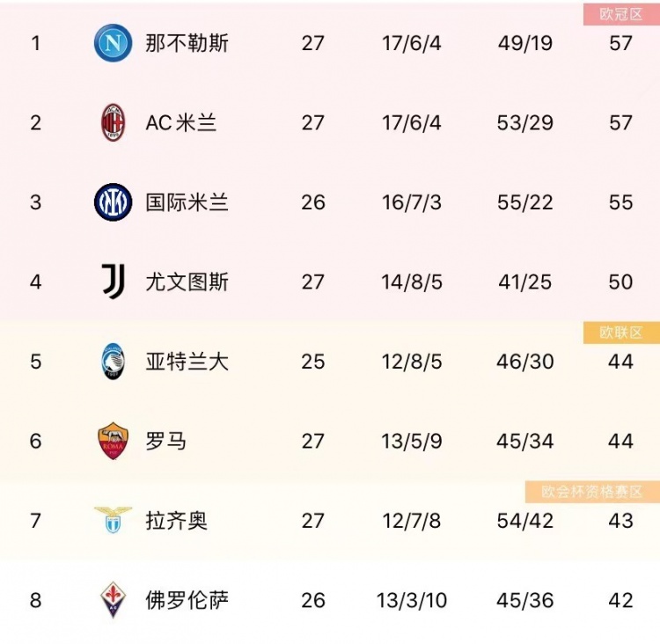The image size is (660, 644).
Task: Open the 那不勒斯 team name
Action: (x=187, y=43)
